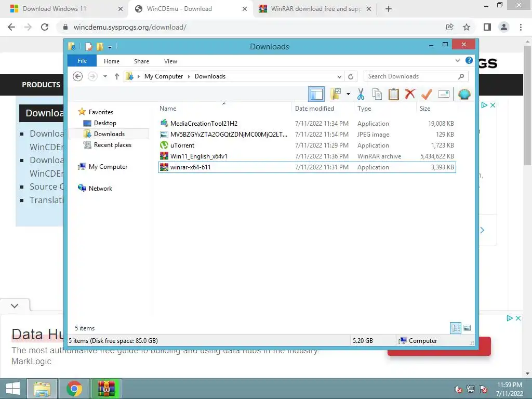The height and width of the screenshot is (399, 532).
Task: Click My Computer in address breadcrumb
Action: 164,76
